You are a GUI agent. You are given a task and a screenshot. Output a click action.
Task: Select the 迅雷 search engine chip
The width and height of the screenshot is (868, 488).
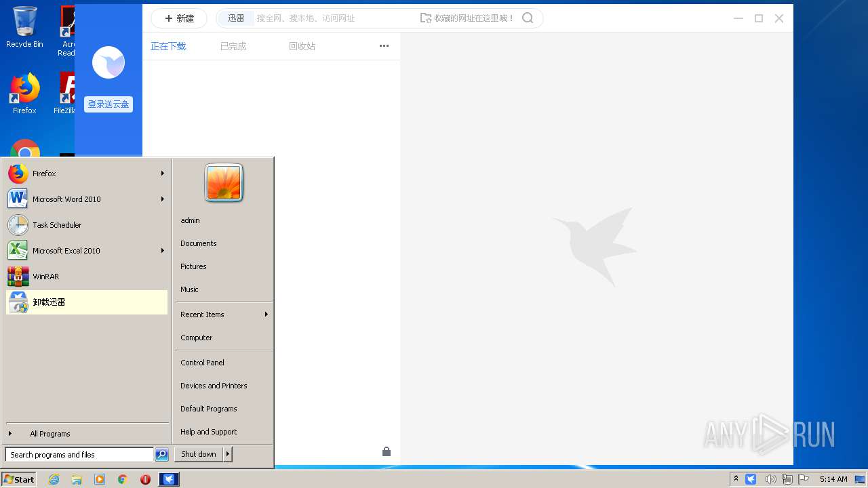tap(236, 18)
